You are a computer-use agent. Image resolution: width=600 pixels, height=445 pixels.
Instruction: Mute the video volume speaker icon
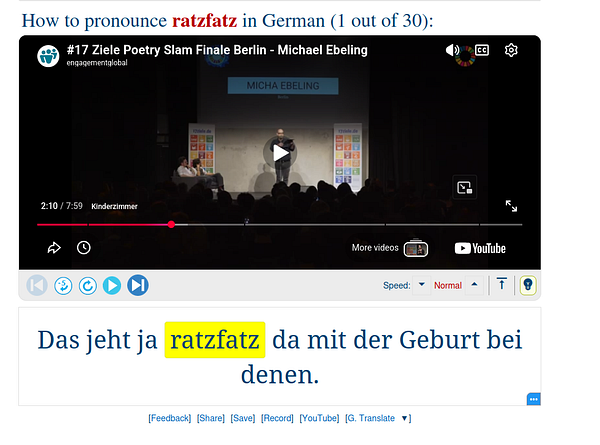click(452, 50)
